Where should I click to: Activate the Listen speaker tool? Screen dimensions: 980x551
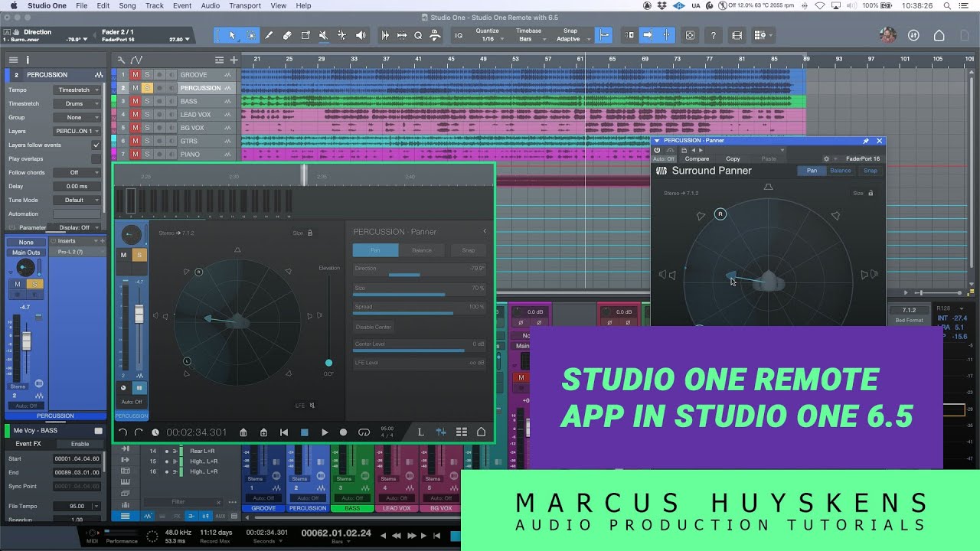click(x=361, y=35)
